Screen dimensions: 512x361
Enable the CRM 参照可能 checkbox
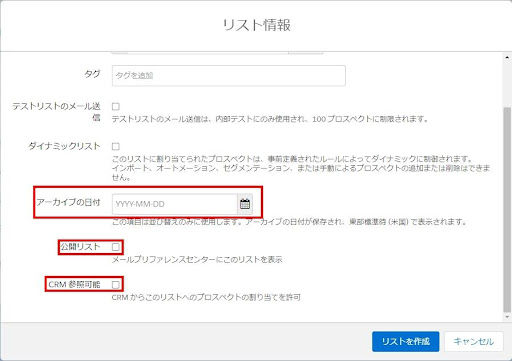[116, 285]
